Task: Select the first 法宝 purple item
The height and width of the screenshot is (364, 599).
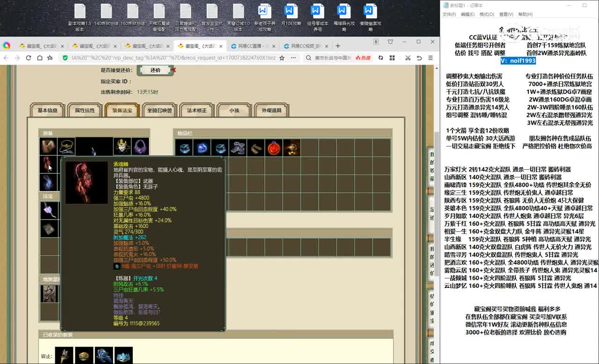Action: pyautogui.click(x=49, y=210)
